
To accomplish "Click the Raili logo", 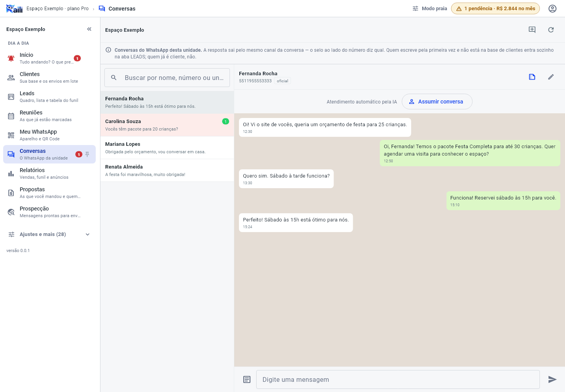I will click(15, 9).
